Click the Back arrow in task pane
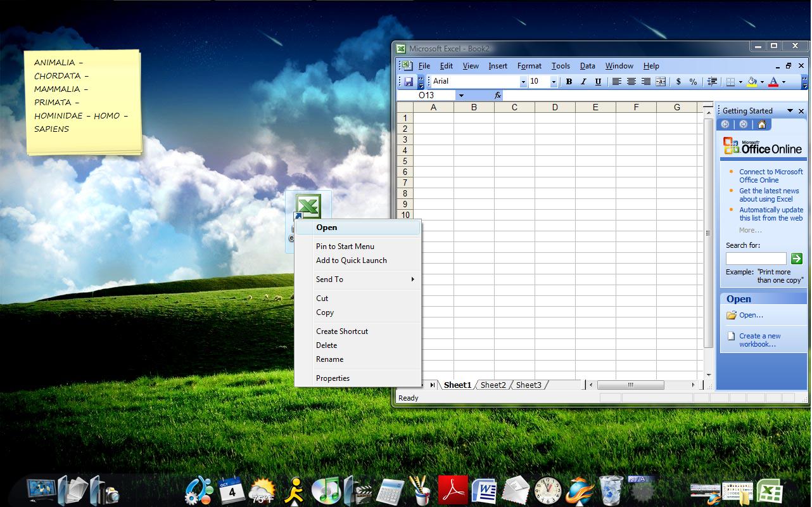Screen dimensions: 812x507 tap(726, 124)
